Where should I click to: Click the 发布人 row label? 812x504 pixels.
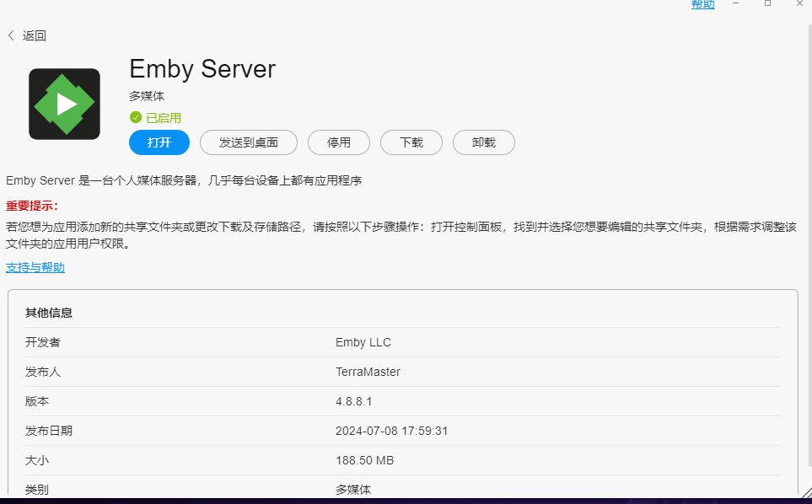pos(42,372)
